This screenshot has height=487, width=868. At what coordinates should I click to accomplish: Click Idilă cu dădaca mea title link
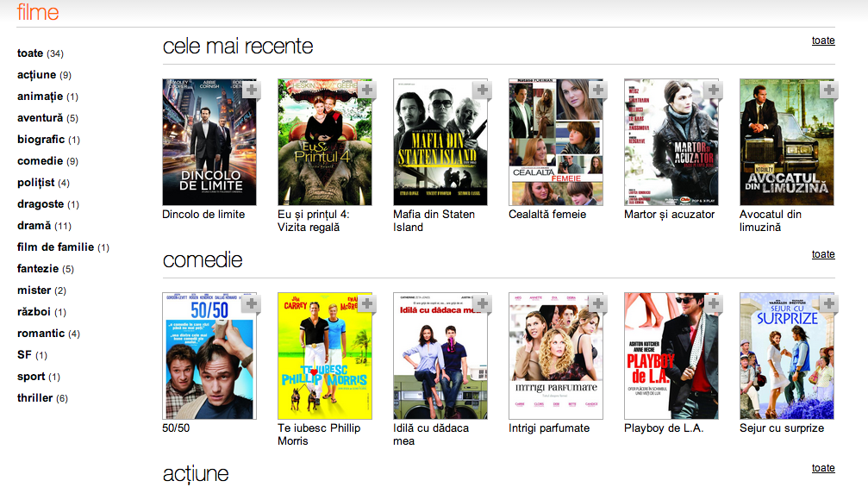[x=431, y=434]
